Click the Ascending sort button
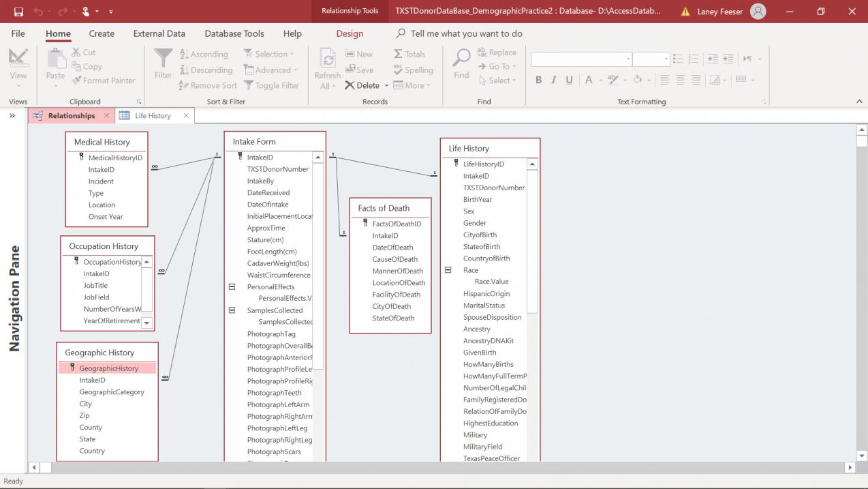This screenshot has height=489, width=868. (204, 54)
